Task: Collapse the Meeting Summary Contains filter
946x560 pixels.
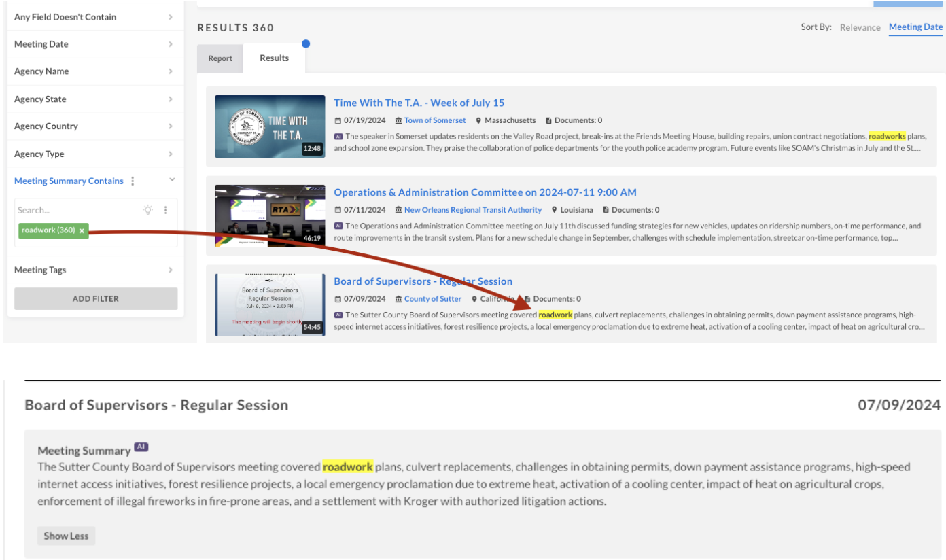Action: pyautogui.click(x=171, y=180)
